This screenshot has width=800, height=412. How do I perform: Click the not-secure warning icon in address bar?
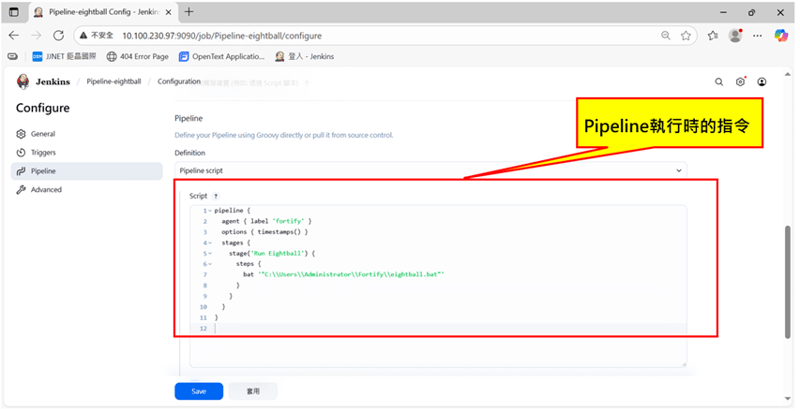click(x=84, y=36)
